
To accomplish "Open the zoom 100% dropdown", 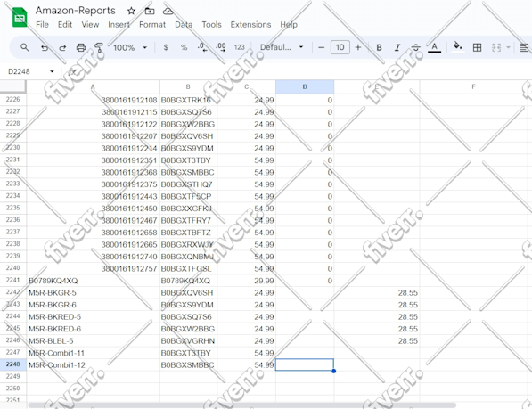I will (x=130, y=47).
